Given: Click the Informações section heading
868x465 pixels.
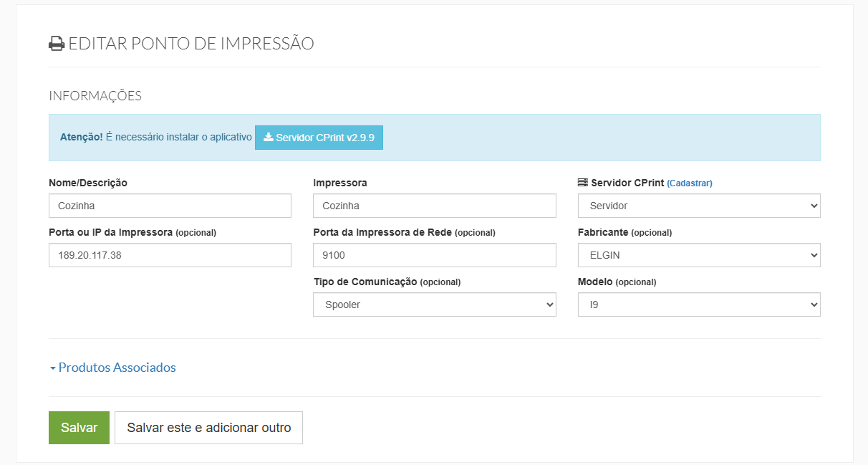Looking at the screenshot, I should pos(95,96).
